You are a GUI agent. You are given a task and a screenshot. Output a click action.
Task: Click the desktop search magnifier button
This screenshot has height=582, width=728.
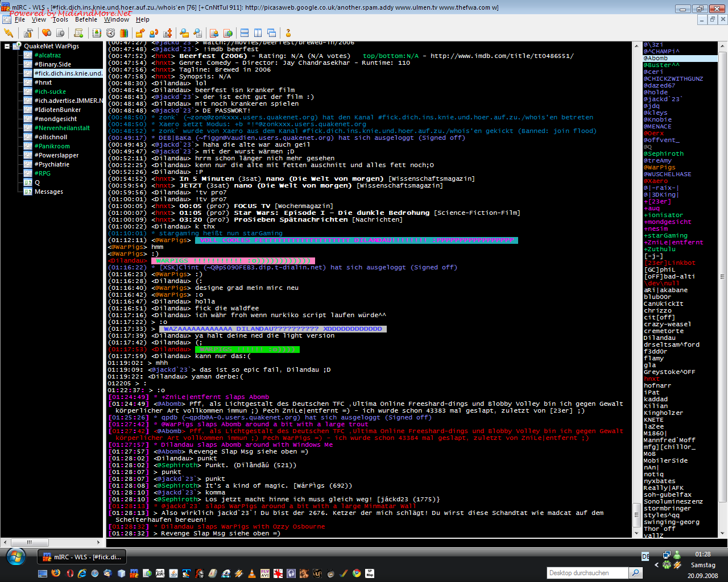pos(636,573)
